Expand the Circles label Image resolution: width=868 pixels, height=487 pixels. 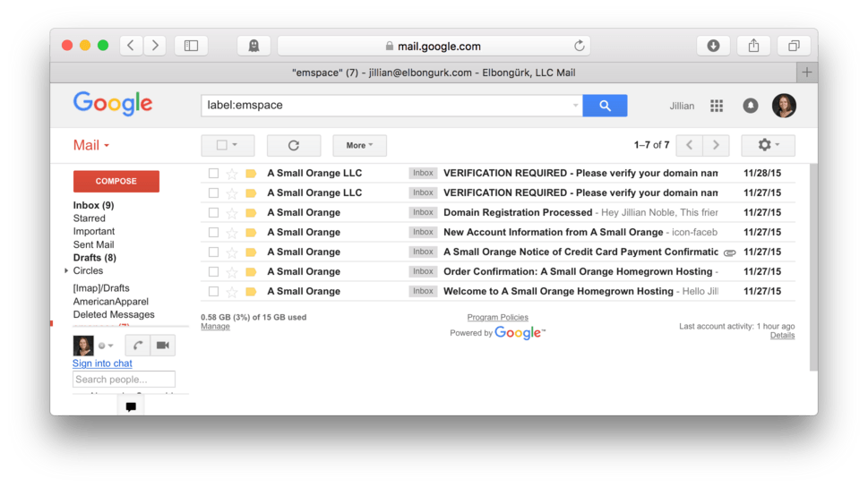tap(66, 271)
